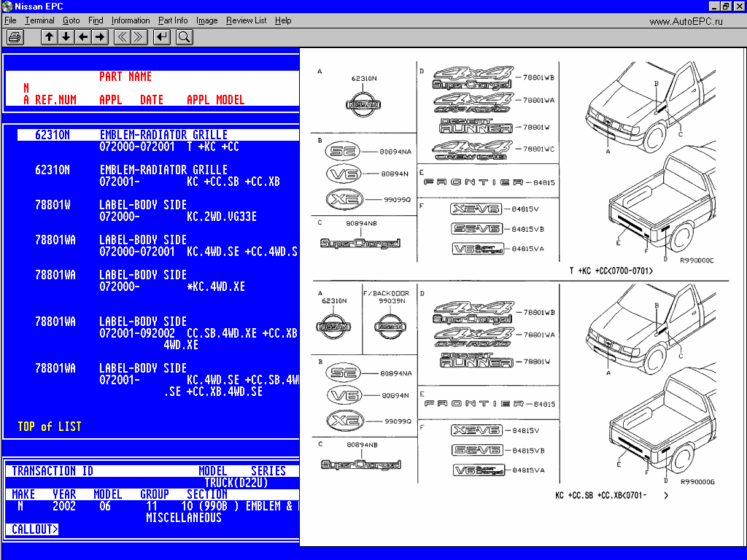
Task: Click the TRUCK(D22U) model value
Action: (236, 483)
